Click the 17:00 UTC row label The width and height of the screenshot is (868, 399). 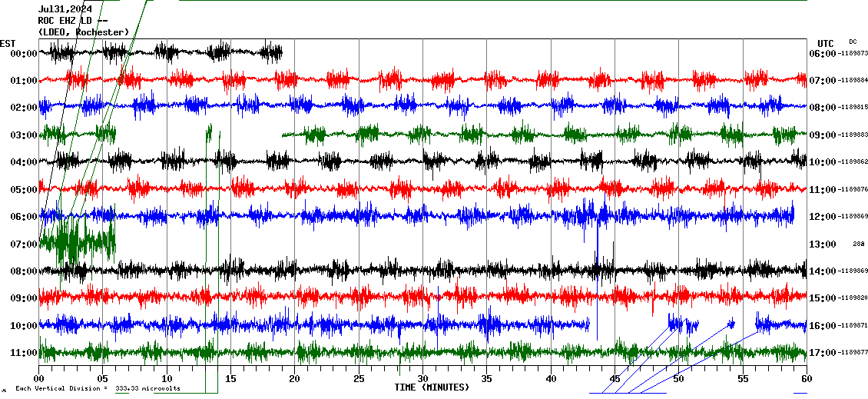point(822,353)
